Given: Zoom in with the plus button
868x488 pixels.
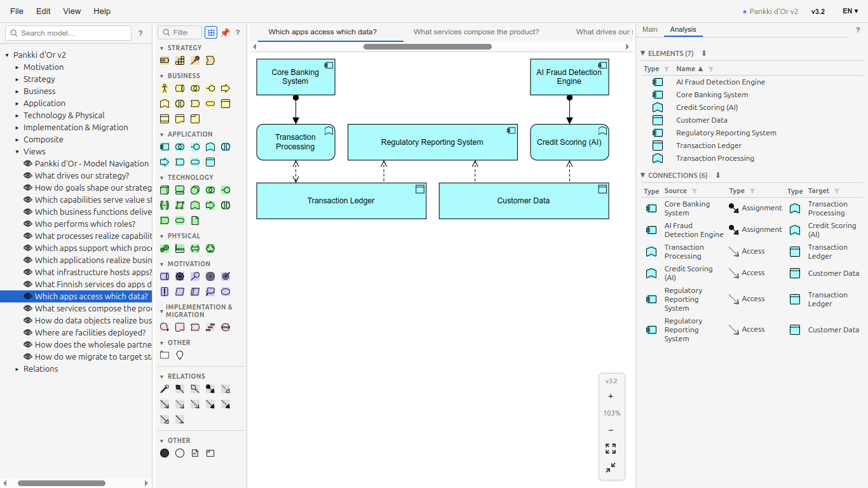Looking at the screenshot, I should click(611, 396).
